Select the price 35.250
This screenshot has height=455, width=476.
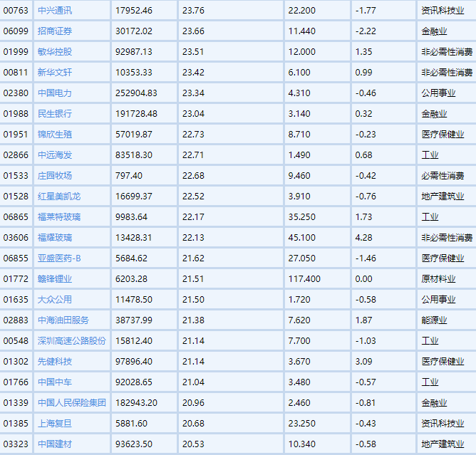302,217
